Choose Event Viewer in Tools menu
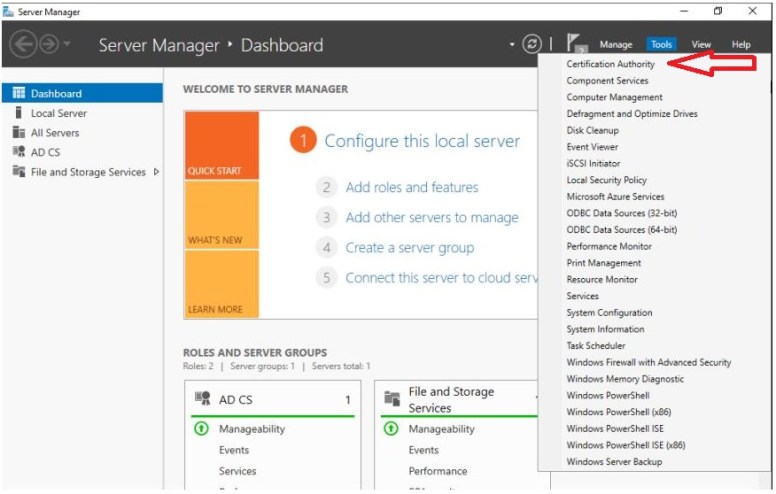This screenshot has height=494, width=776. click(x=592, y=147)
